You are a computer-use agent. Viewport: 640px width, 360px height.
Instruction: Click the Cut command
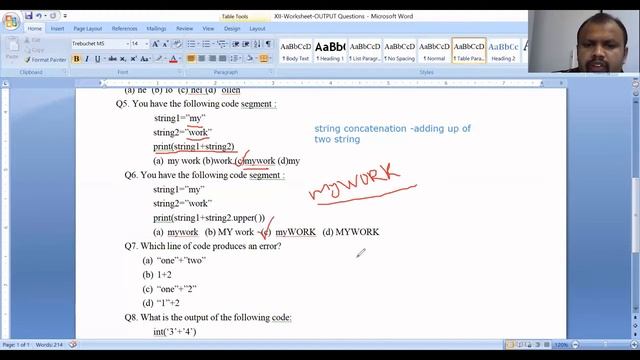[x=33, y=40]
